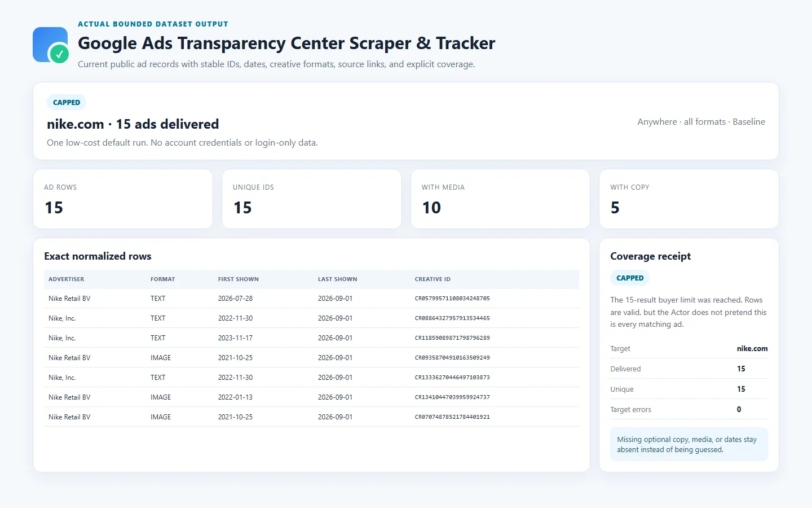Click the 'Exact normalized rows' heading
The height and width of the screenshot is (508, 812).
[98, 256]
